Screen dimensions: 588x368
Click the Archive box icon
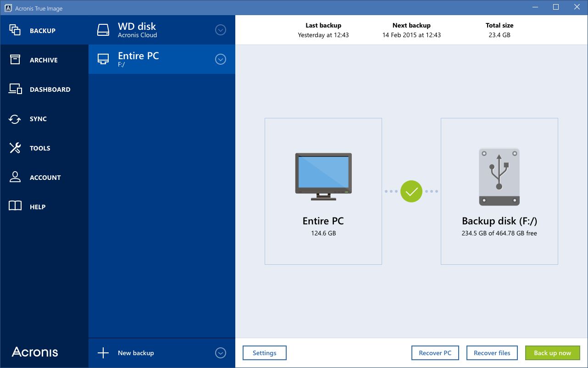pyautogui.click(x=15, y=60)
